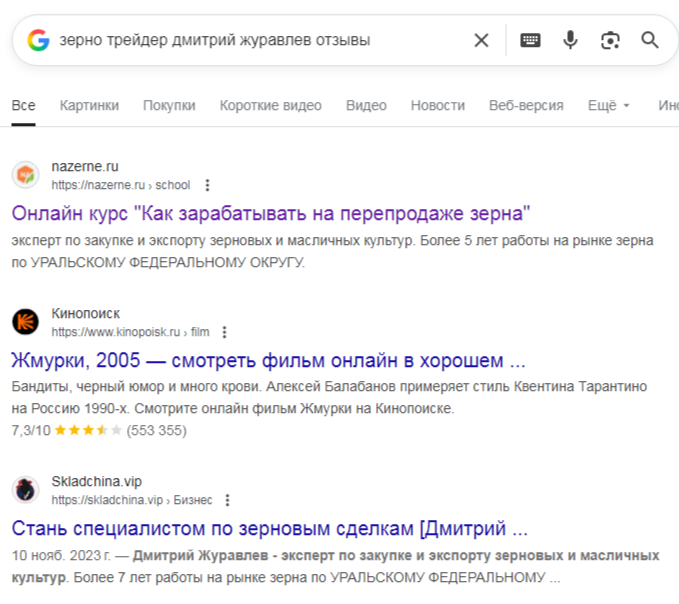Viewport: 679px width, 604px height.
Task: Open three-dot menu for nazerne.ru result
Action: 207,185
